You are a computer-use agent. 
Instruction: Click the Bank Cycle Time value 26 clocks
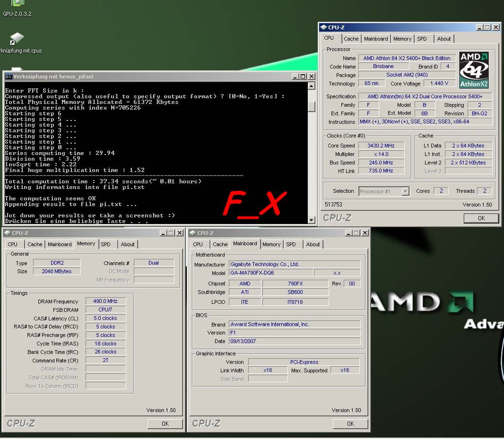click(x=105, y=352)
